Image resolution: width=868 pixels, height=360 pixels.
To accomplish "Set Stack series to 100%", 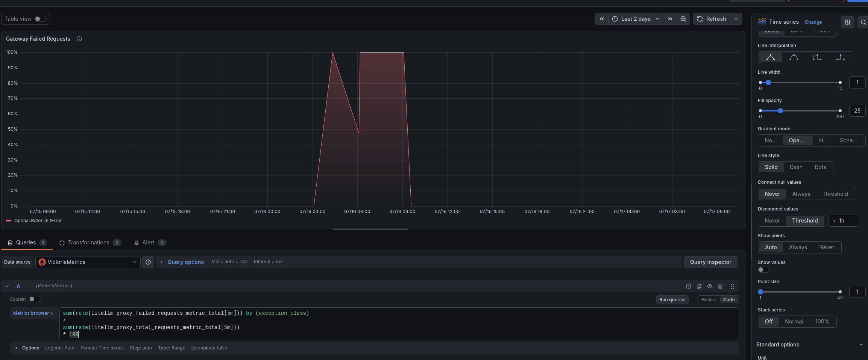I will coord(822,322).
